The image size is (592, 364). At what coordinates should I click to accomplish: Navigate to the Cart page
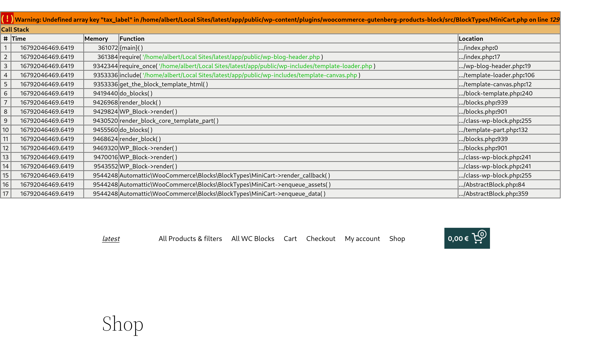pos(290,239)
